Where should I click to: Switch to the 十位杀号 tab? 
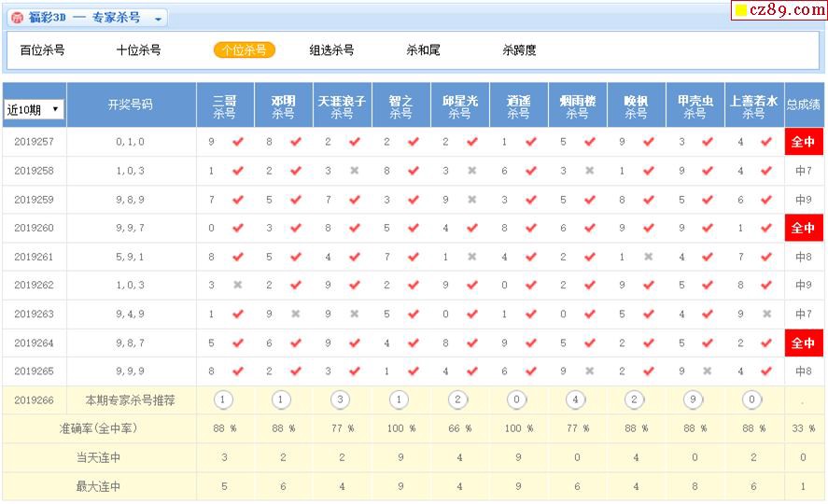tap(138, 50)
